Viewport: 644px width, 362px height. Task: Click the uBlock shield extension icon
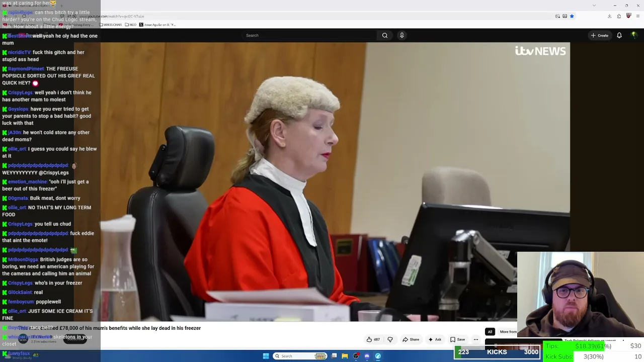(x=628, y=16)
